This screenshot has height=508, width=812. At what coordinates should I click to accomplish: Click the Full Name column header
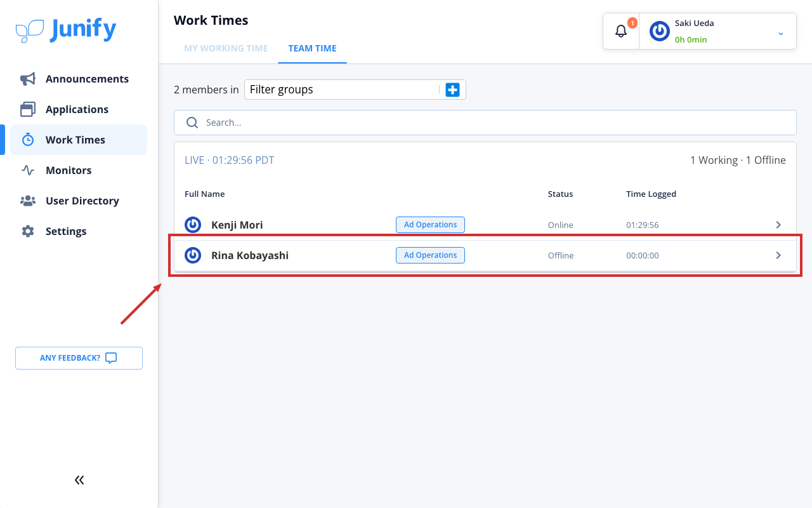pyautogui.click(x=204, y=194)
